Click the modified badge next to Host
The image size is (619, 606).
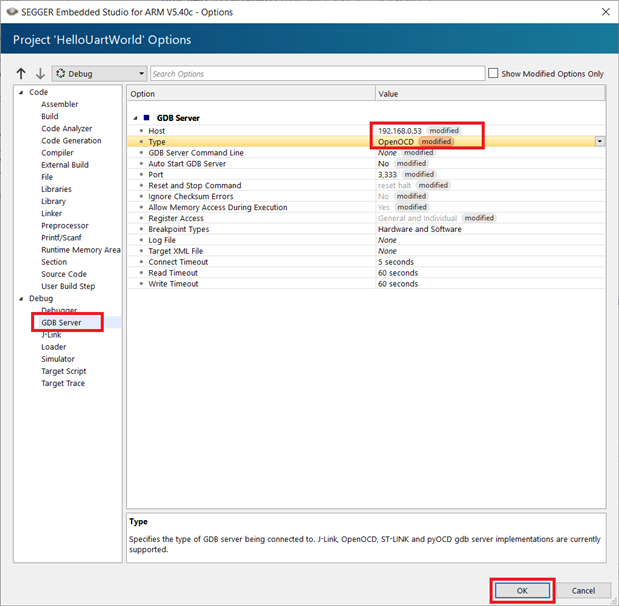pyautogui.click(x=444, y=131)
